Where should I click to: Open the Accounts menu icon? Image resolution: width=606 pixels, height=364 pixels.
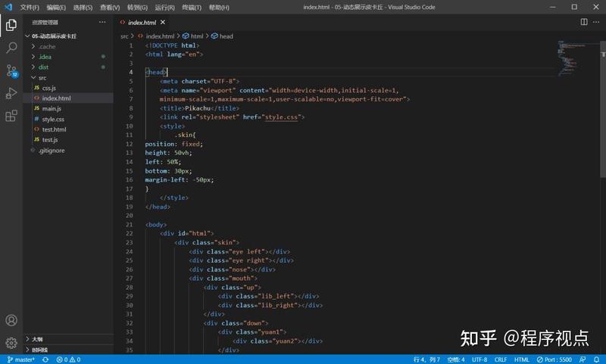coord(11,320)
